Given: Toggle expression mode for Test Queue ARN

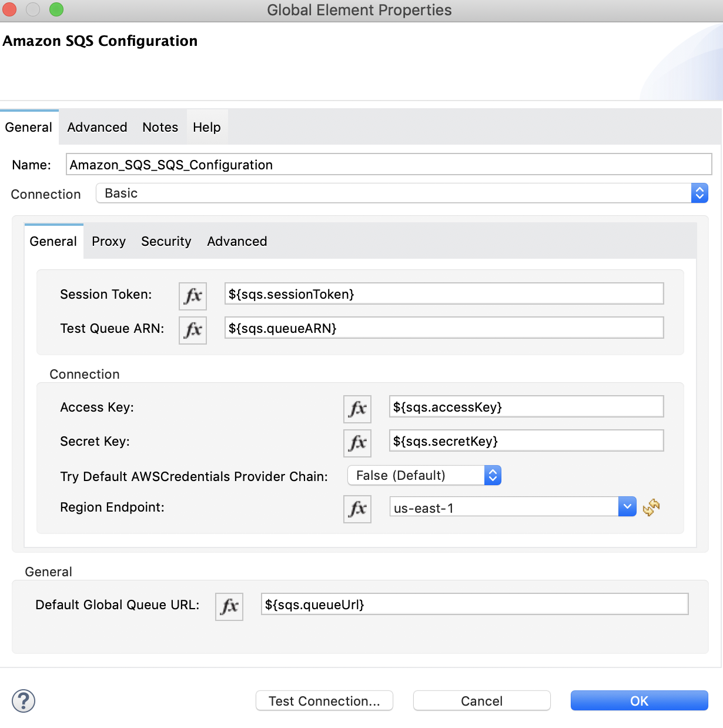Looking at the screenshot, I should coord(193,329).
